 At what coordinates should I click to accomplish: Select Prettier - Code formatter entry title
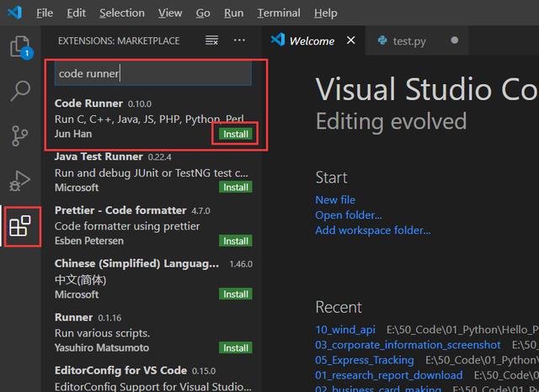120,210
